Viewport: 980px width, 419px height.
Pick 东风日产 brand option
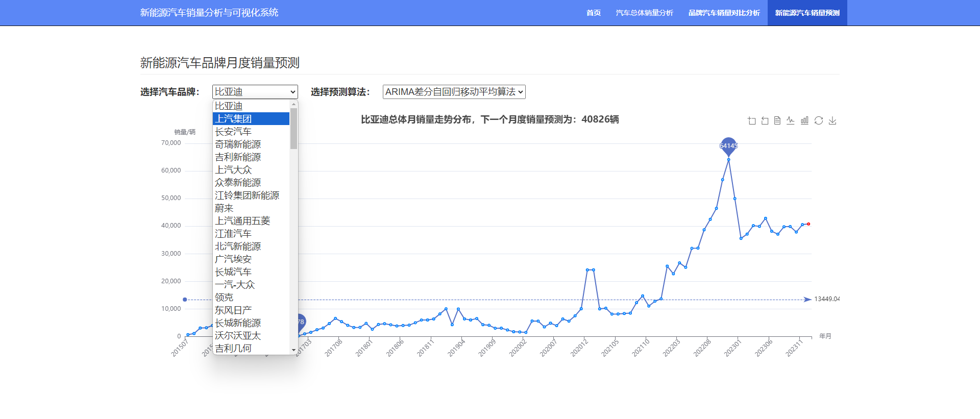251,310
